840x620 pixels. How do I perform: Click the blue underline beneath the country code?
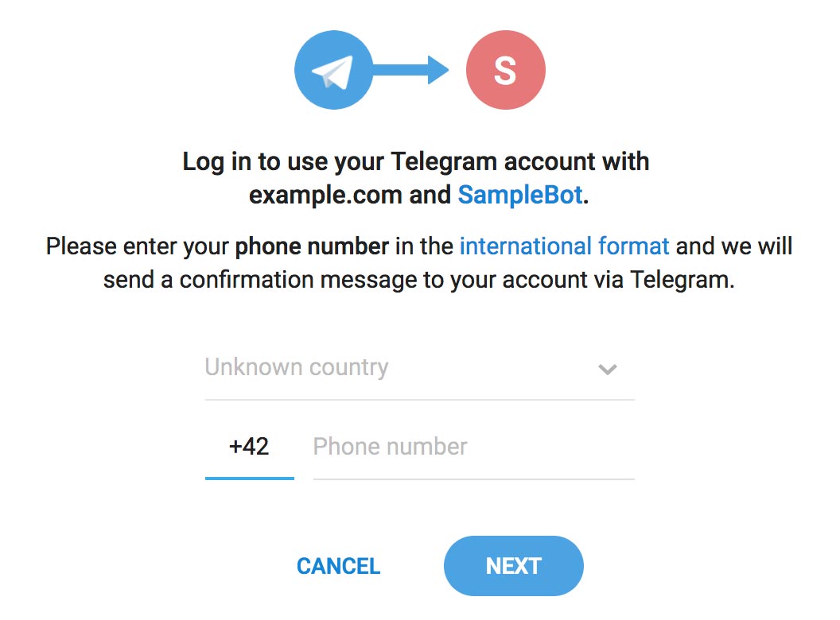[249, 478]
